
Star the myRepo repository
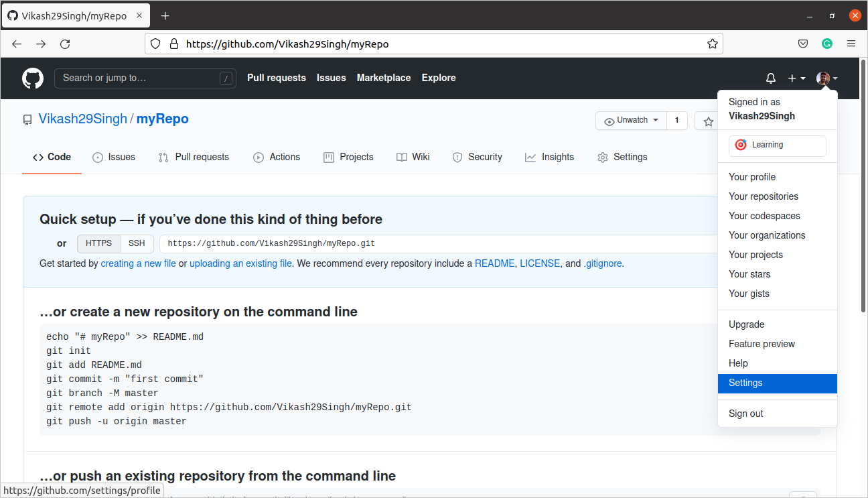pyautogui.click(x=708, y=121)
